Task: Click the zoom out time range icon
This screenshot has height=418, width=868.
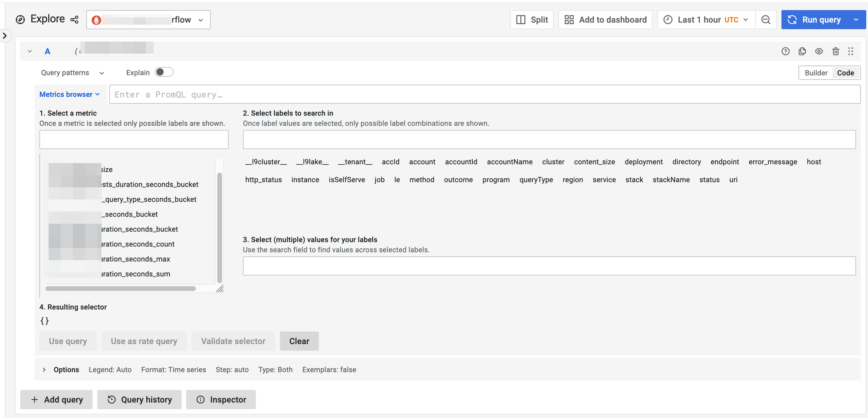Action: pos(766,20)
